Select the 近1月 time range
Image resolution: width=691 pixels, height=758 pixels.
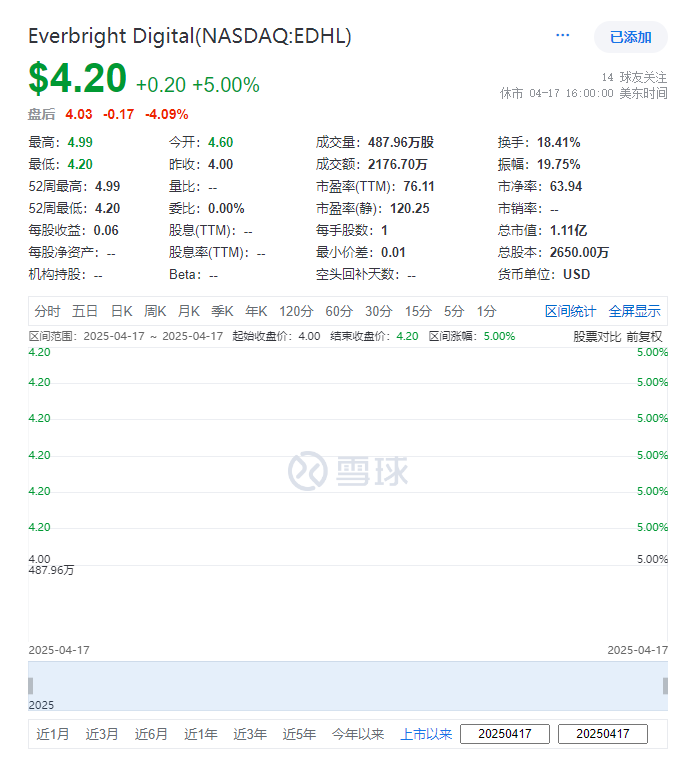point(53,734)
